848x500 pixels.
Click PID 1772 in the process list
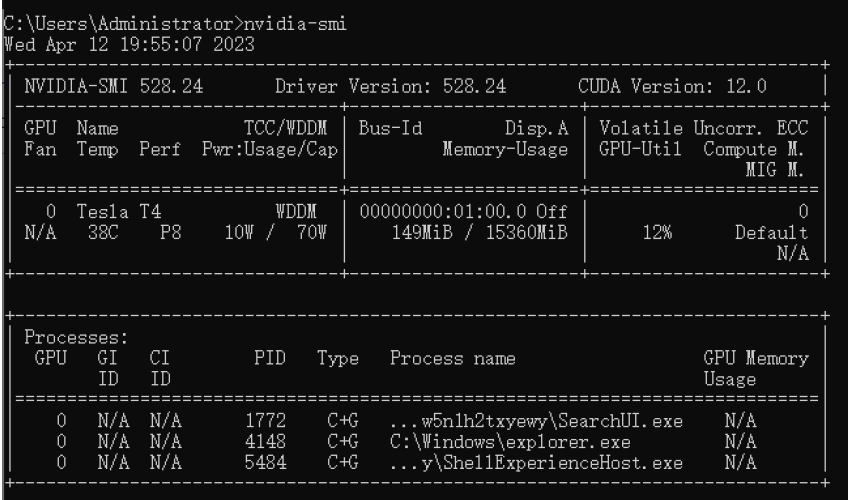[265, 421]
